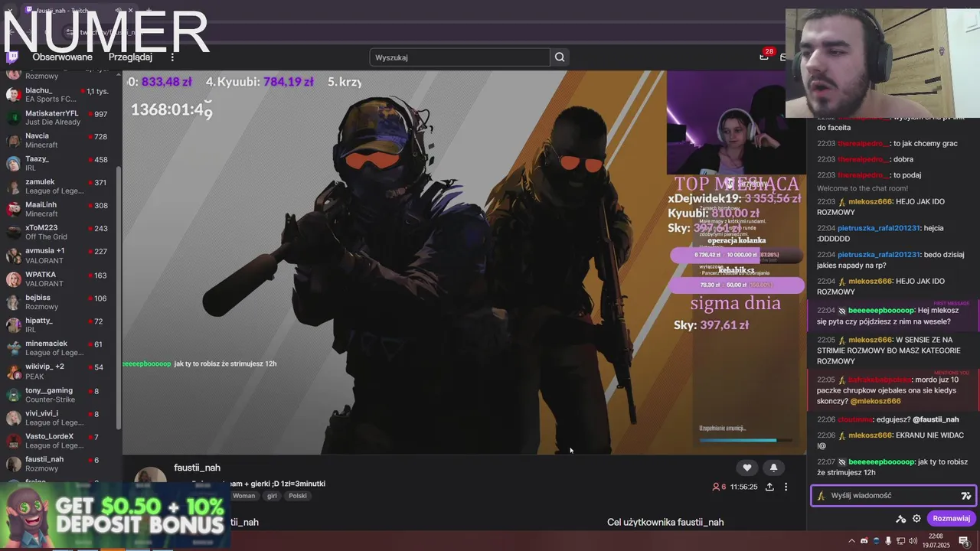Click the viewer count showing 6
Image resolution: width=980 pixels, height=551 pixels.
click(719, 487)
